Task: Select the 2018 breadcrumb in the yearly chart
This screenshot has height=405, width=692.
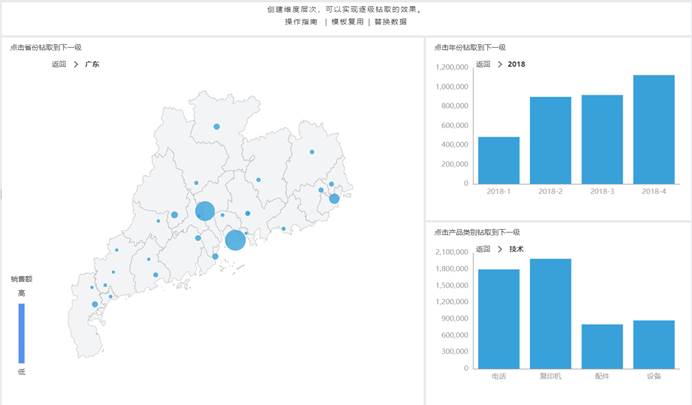Action: coord(516,64)
